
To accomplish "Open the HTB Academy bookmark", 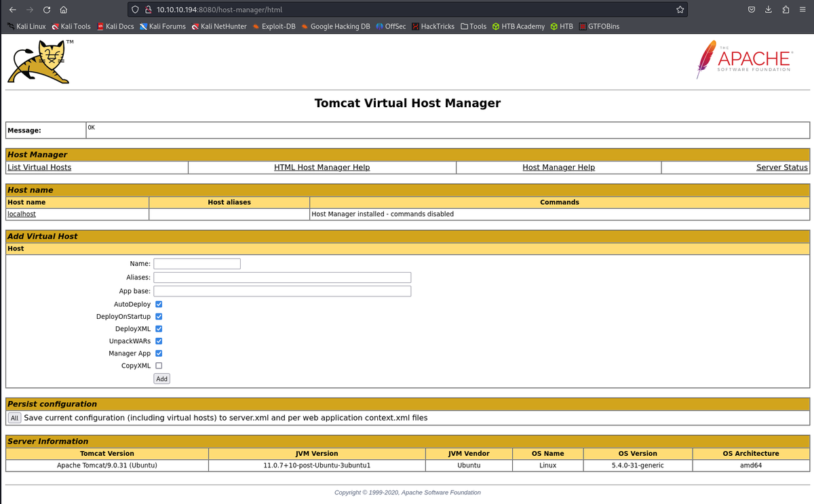I will 518,26.
